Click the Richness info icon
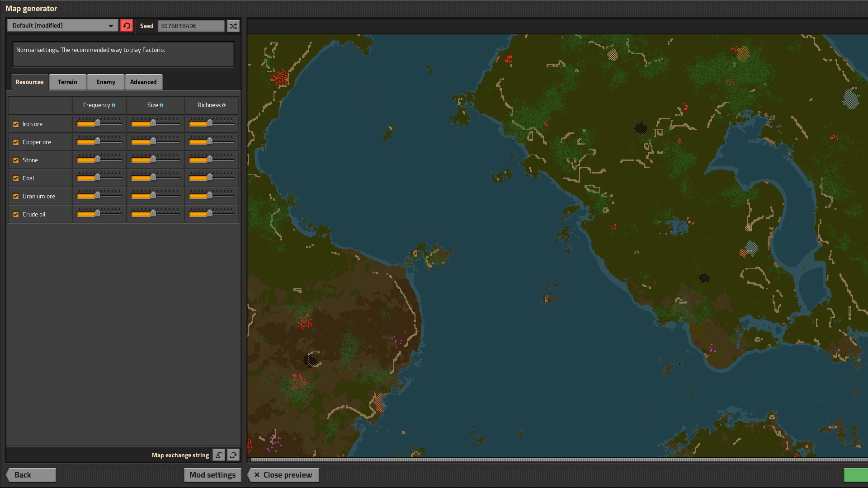Viewport: 868px width, 488px height. 224,105
